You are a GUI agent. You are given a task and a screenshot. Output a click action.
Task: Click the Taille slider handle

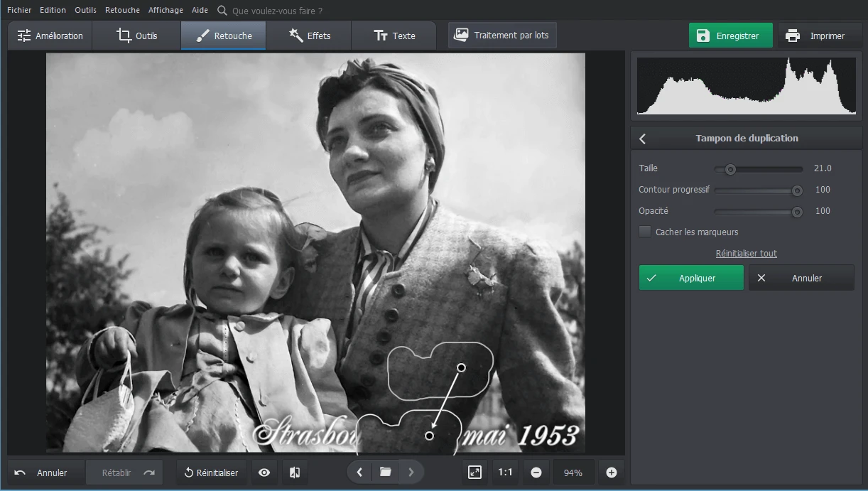pyautogui.click(x=729, y=169)
